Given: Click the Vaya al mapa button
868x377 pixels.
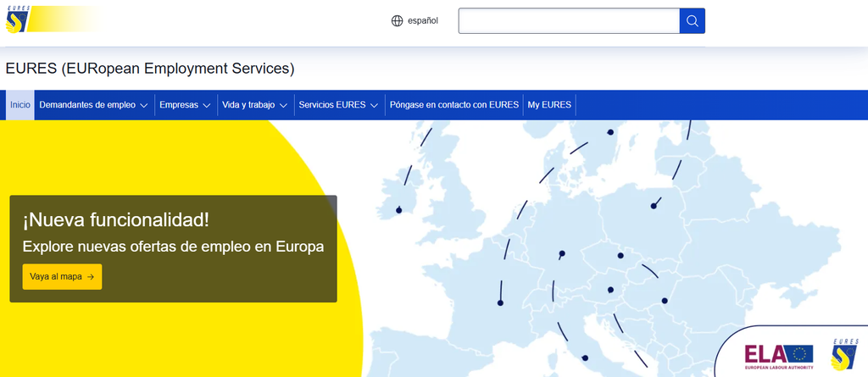Looking at the screenshot, I should tap(62, 277).
